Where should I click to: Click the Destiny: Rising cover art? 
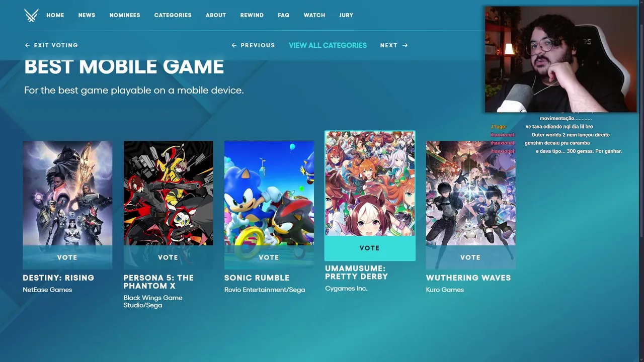click(x=67, y=193)
